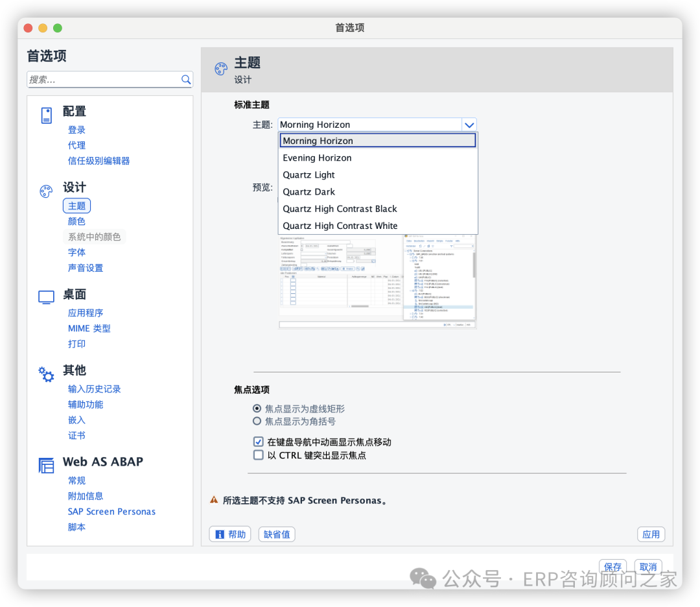Screen dimensions: 700x607
Task: Click the theme preview thumbnail
Action: [x=377, y=281]
